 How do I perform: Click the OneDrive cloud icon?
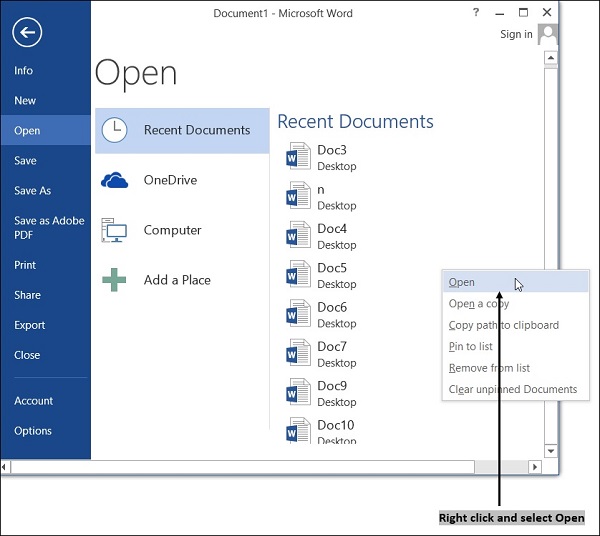coord(115,180)
